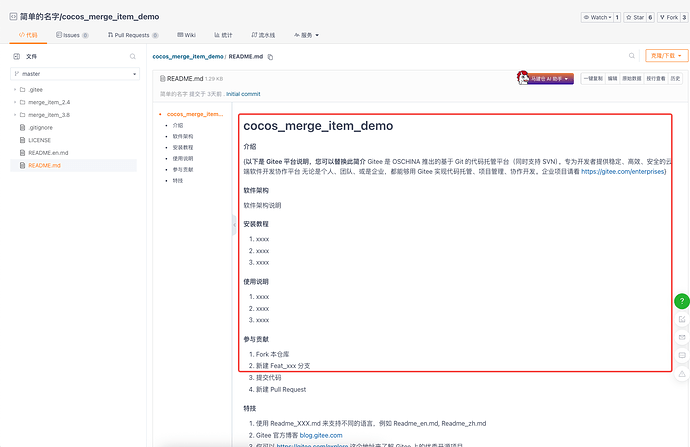Expand the merge_item_2.4 folder arrow
The width and height of the screenshot is (690, 447).
click(x=15, y=103)
